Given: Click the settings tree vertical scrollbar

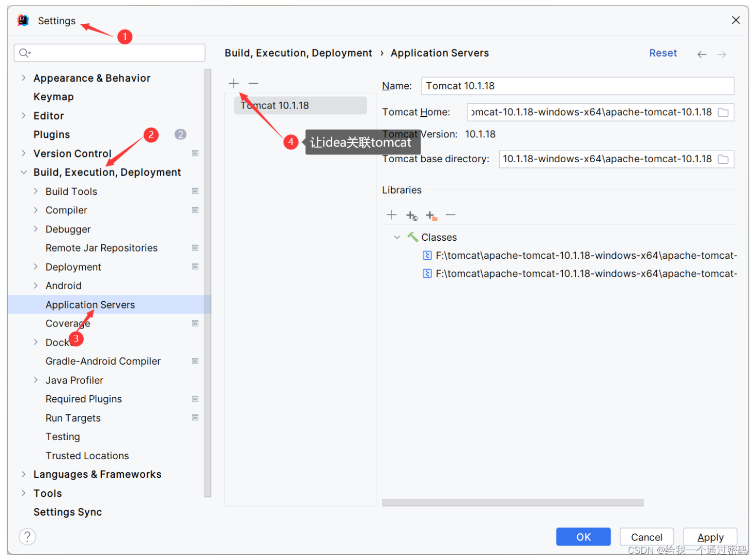Looking at the screenshot, I should tap(208, 283).
